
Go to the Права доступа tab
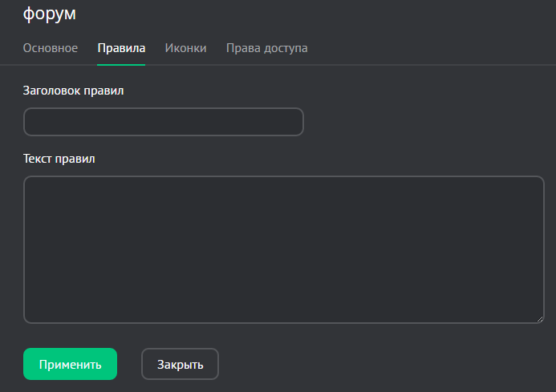[x=266, y=48]
